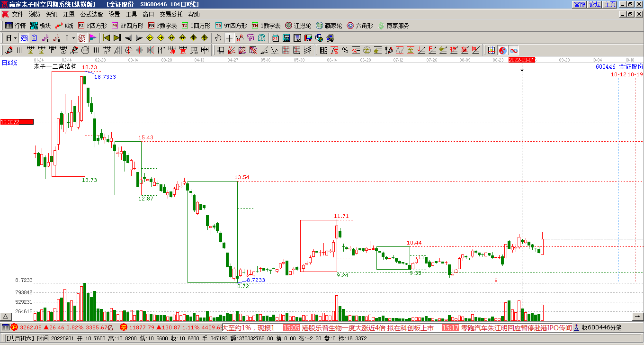The width and height of the screenshot is (644, 345).
Task: Click the save floppy disk icon
Action: click(308, 38)
